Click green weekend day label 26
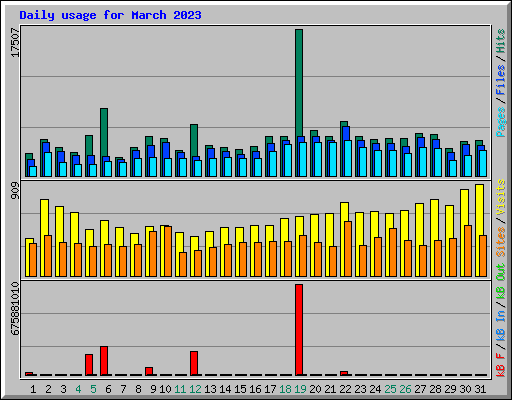 pyautogui.click(x=405, y=389)
